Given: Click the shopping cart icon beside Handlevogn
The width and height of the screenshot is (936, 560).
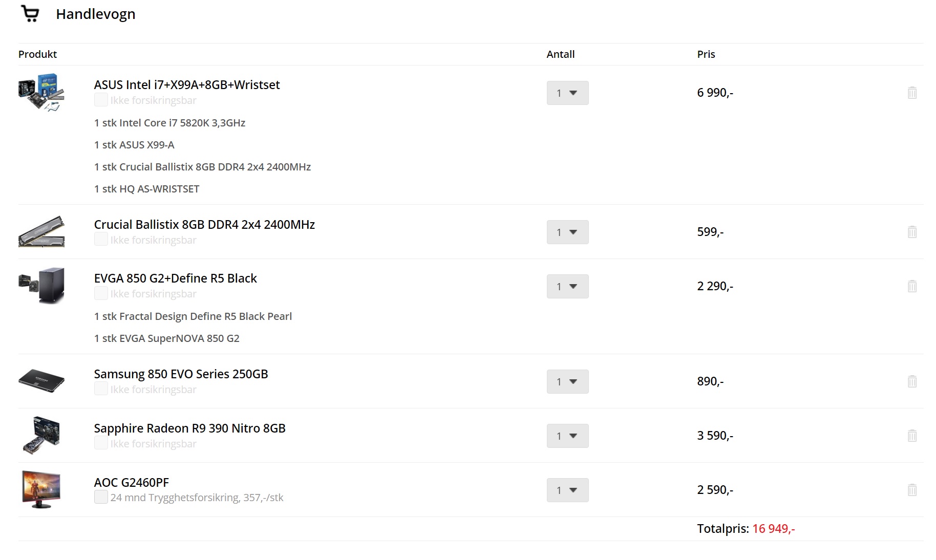Looking at the screenshot, I should (30, 13).
